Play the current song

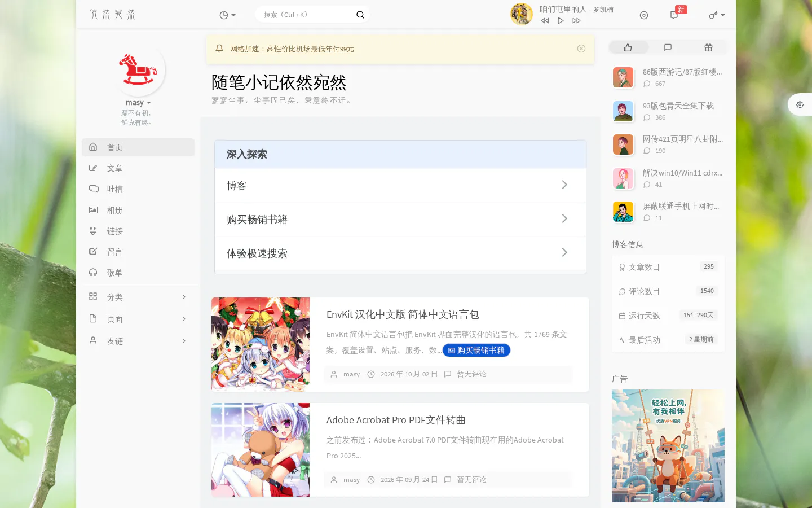point(561,21)
